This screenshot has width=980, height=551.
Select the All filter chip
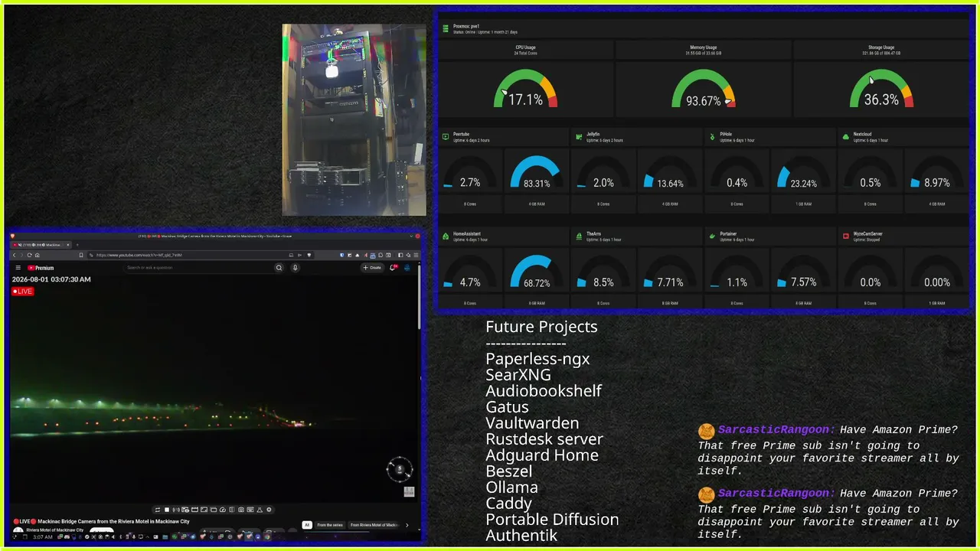click(x=307, y=525)
